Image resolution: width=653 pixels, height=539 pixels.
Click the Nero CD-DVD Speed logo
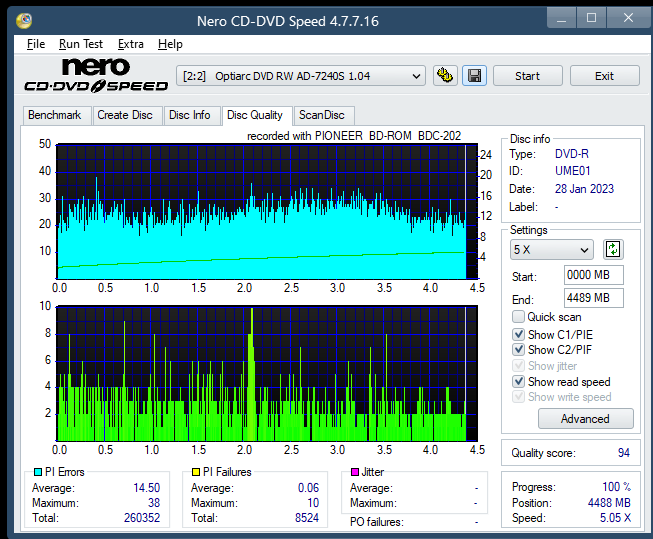96,75
